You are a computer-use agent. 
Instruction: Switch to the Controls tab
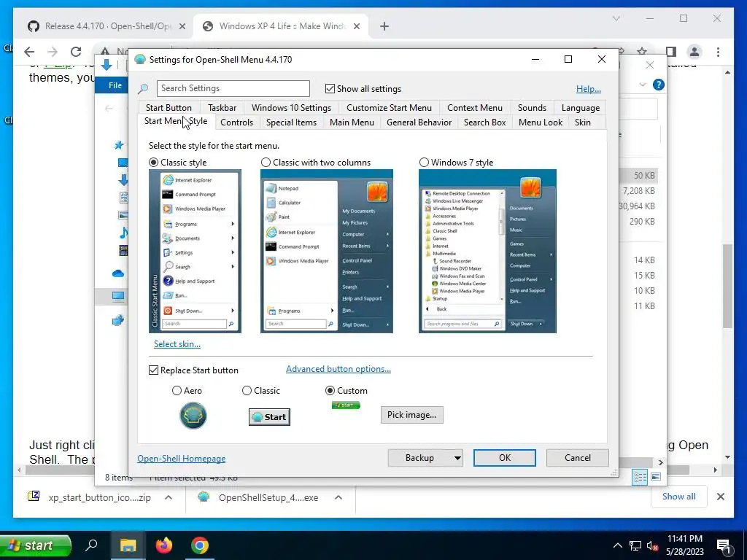pyautogui.click(x=237, y=122)
